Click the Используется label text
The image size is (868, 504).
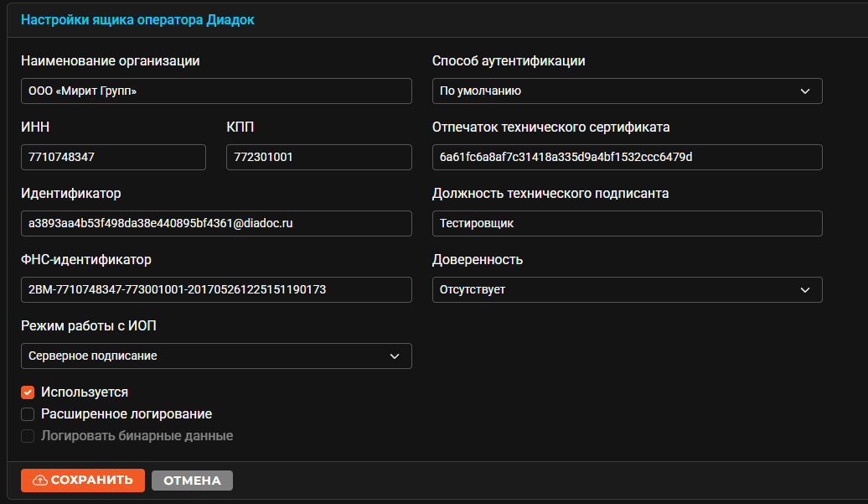[x=85, y=392]
